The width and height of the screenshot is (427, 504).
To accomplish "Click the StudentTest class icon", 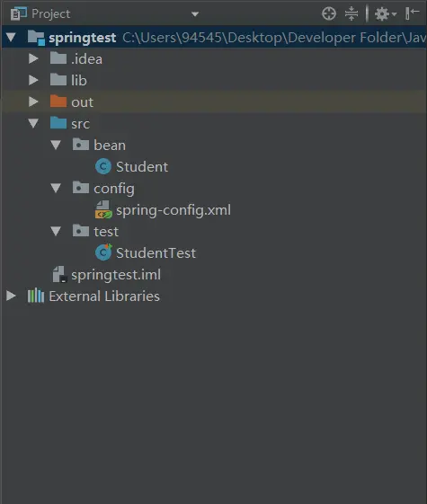I will (x=103, y=252).
